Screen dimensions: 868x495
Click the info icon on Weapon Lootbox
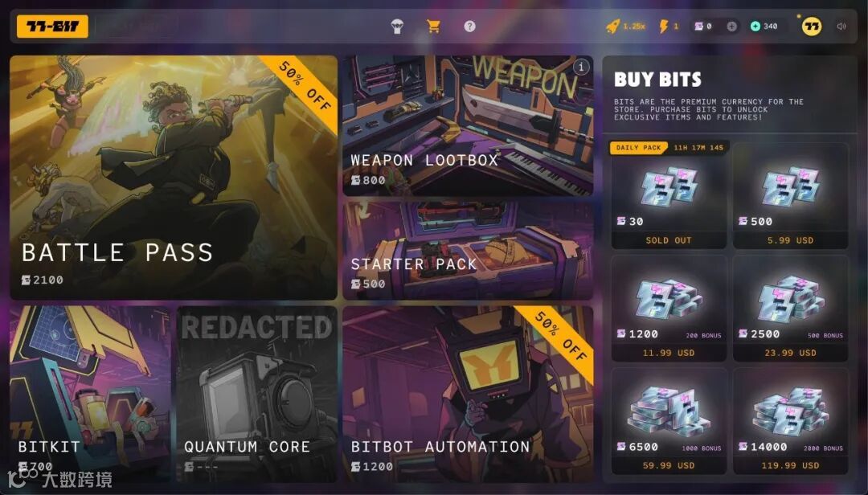coord(581,67)
